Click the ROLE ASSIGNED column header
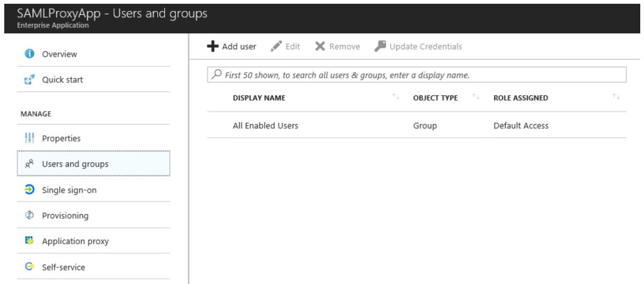 pos(521,98)
